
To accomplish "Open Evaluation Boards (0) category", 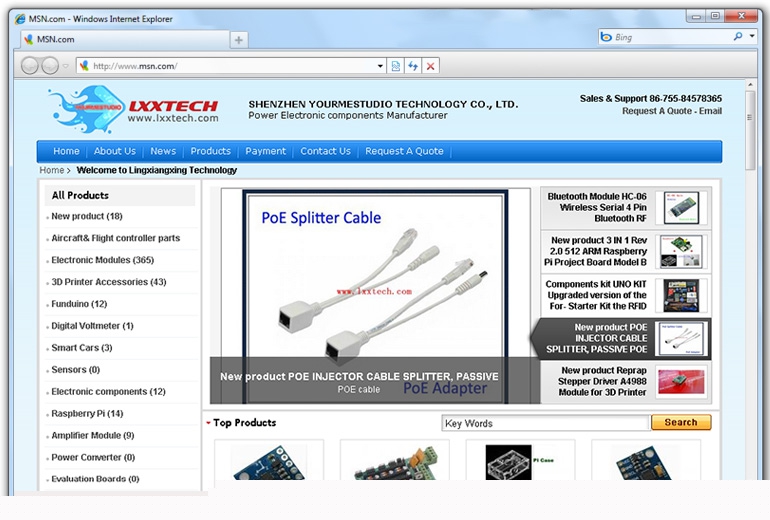I will [95, 479].
